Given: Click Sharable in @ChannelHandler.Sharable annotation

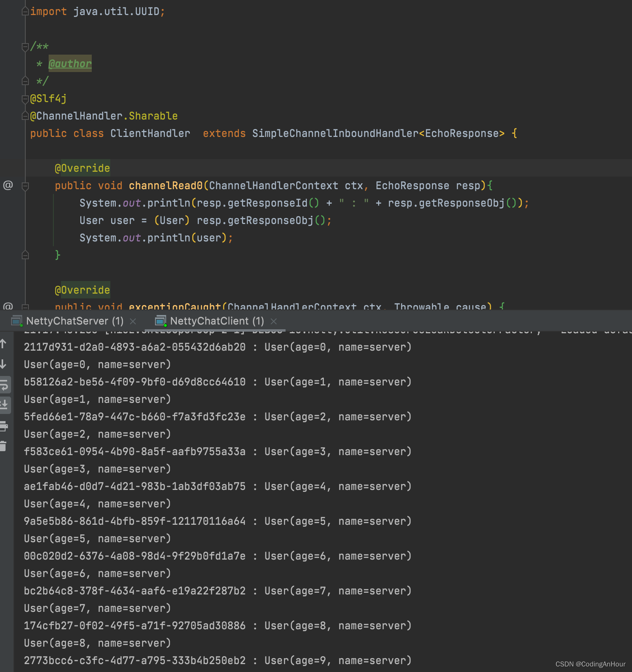Looking at the screenshot, I should [x=153, y=116].
